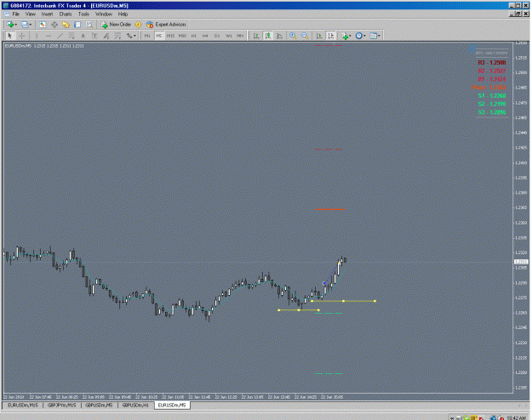Select the active EURUSDm,M5 chart tab

coord(172,405)
